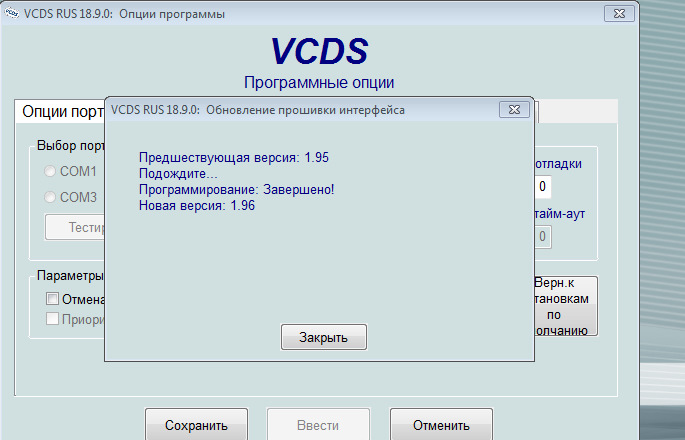Close the firmware update dialog with X

pos(514,109)
